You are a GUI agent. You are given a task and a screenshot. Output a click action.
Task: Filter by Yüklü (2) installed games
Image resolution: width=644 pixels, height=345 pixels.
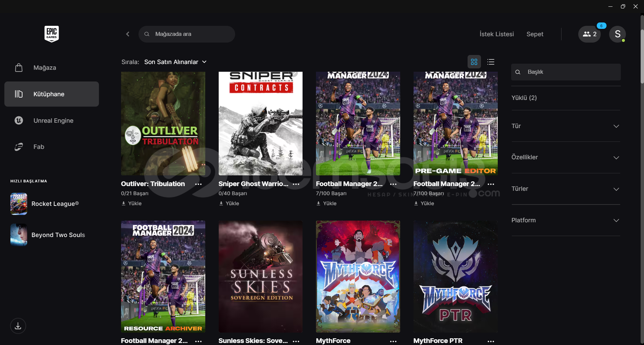(524, 98)
